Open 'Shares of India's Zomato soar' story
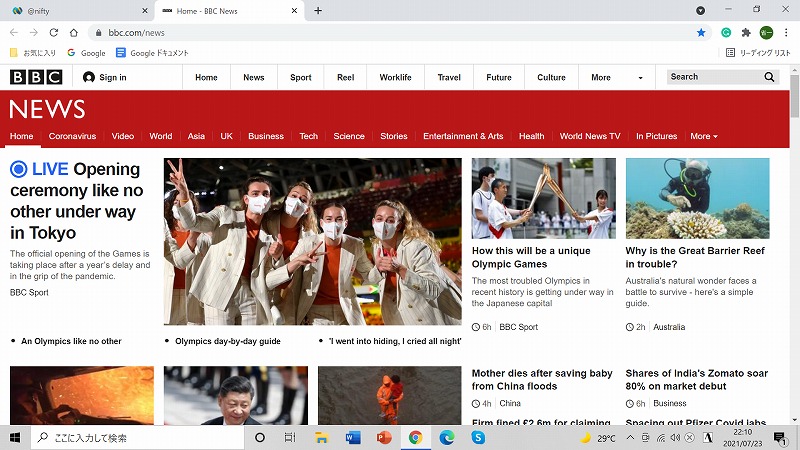The height and width of the screenshot is (450, 800). [x=696, y=380]
